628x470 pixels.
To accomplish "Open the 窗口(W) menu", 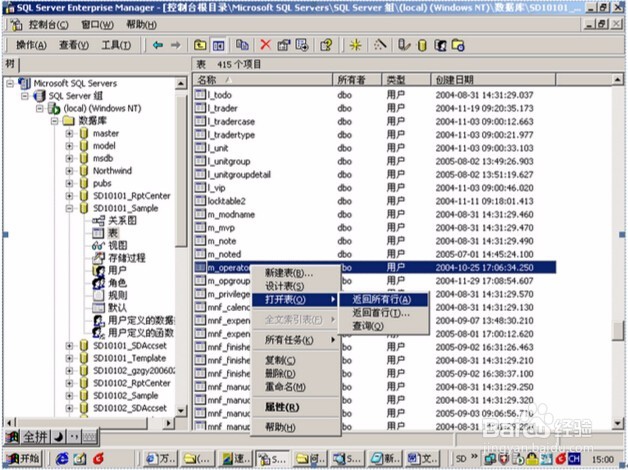I will [x=97, y=25].
